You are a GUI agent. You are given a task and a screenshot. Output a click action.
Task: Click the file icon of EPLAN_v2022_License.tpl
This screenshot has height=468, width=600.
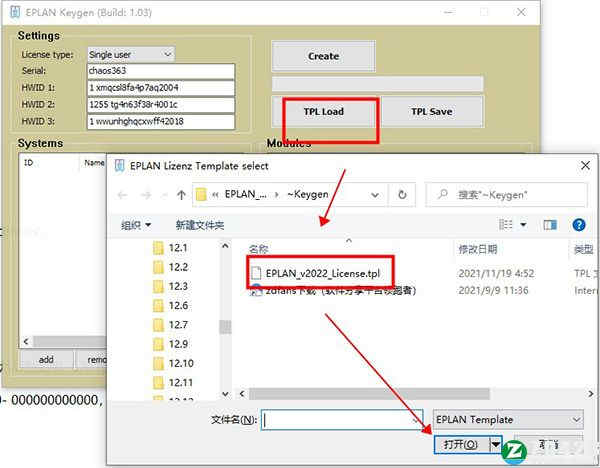tap(256, 273)
